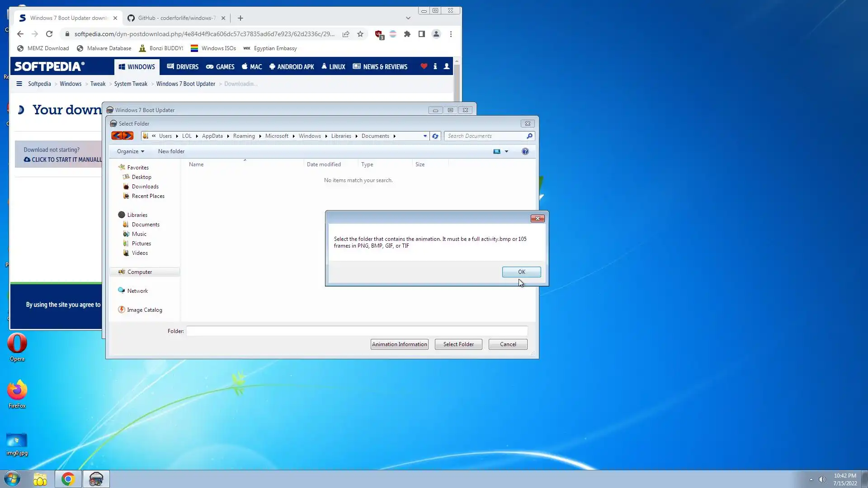Open the Organize dropdown menu
The image size is (868, 488).
pos(130,151)
